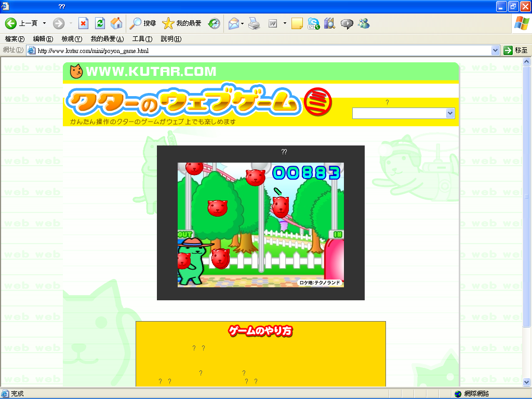Expand the address bar dropdown arrow
The width and height of the screenshot is (532, 399).
495,50
